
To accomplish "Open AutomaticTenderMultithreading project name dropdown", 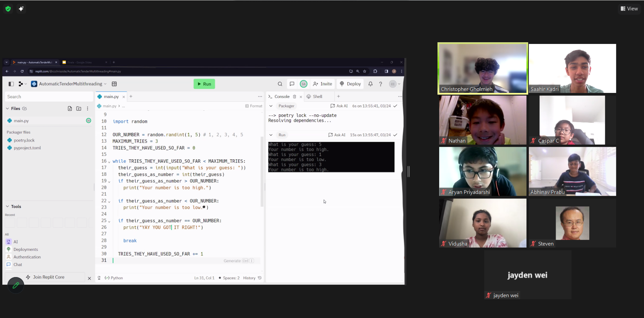I will pyautogui.click(x=71, y=84).
